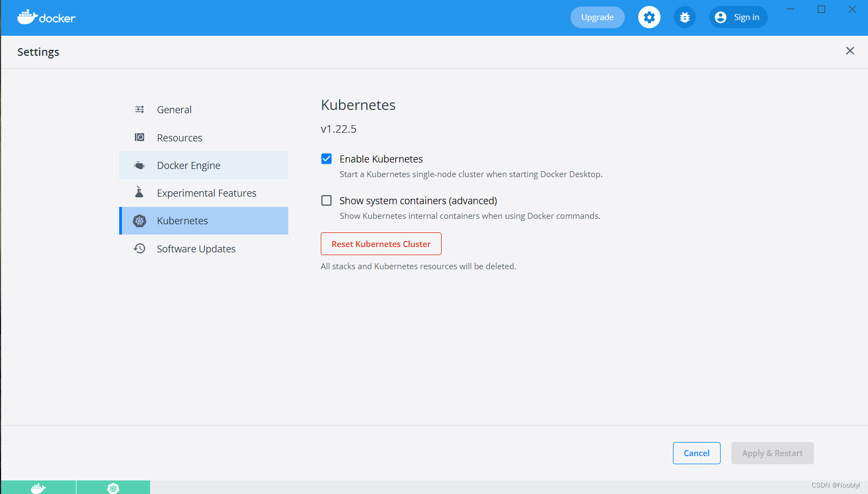Viewport: 868px width, 494px height.
Task: Select the General sliders icon
Action: pos(139,109)
